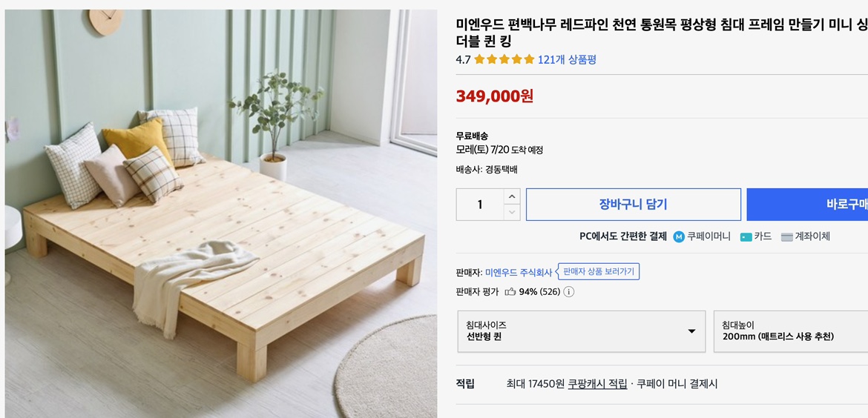Click the 바로구매 buy now button
Viewport: 868px width, 418px height.
coord(809,205)
